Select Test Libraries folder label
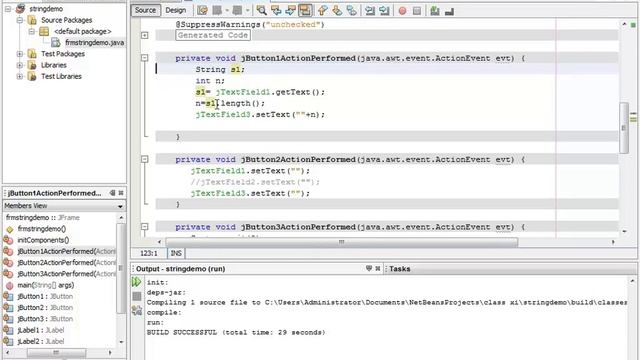Viewport: 640px width, 360px height. tap(61, 76)
